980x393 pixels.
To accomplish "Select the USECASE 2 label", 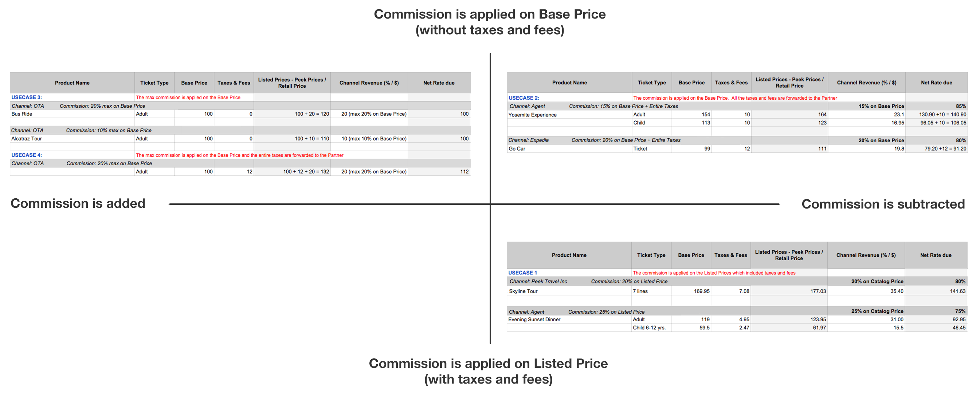I will coord(524,98).
